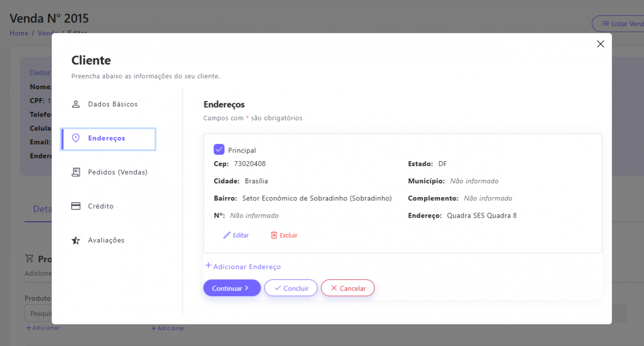644x346 pixels.
Task: Click the person icon beside Dados Básicos
Action: (76, 104)
